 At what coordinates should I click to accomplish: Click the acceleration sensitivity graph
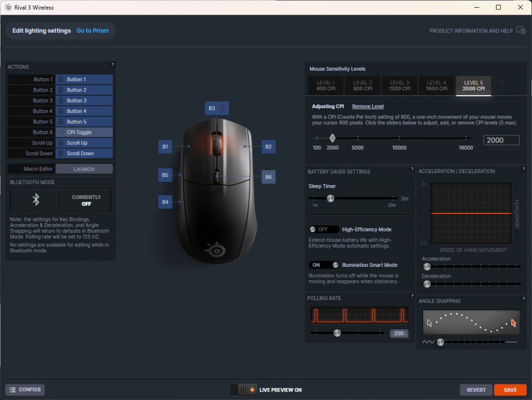click(471, 214)
